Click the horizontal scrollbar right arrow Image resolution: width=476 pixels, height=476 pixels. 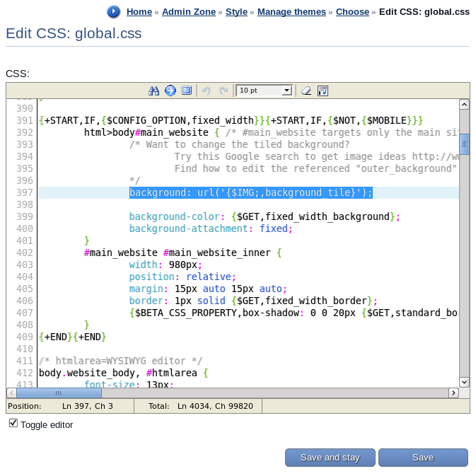[x=453, y=393]
